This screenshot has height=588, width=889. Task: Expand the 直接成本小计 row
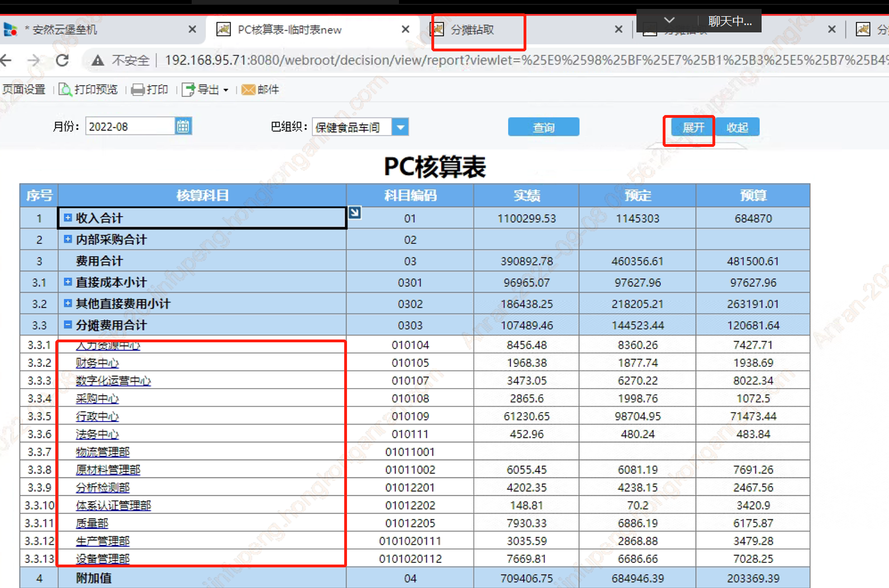(68, 282)
